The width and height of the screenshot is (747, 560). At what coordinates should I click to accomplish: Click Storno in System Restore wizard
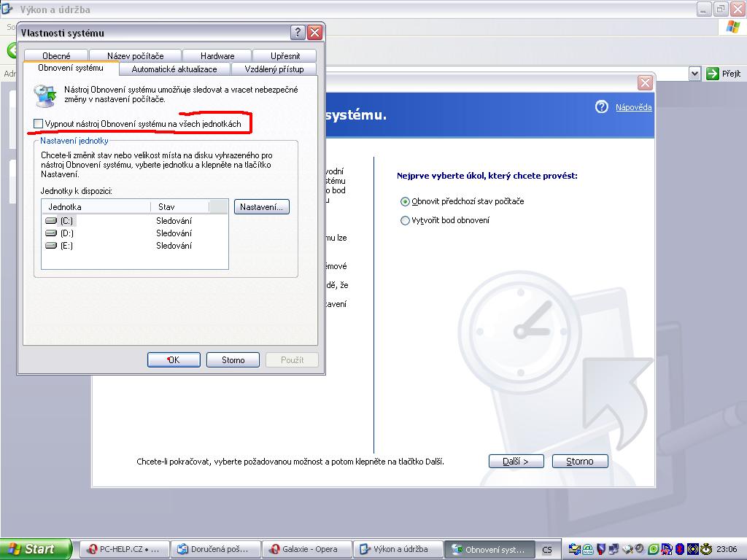580,461
